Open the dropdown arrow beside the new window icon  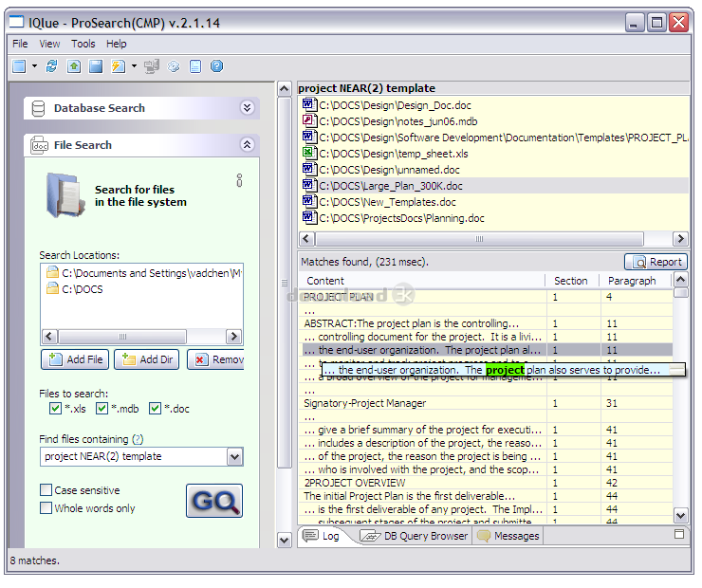(34, 66)
